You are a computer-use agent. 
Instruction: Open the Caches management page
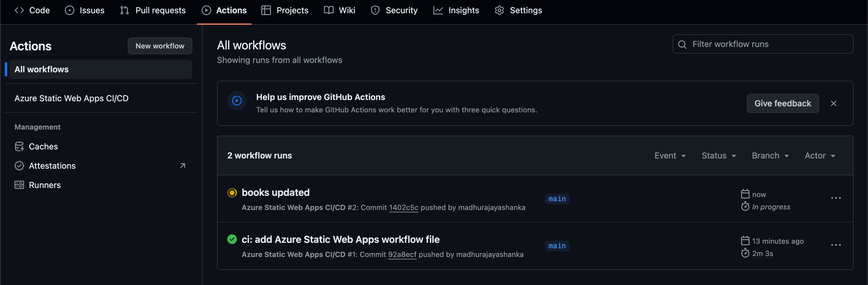click(x=43, y=146)
